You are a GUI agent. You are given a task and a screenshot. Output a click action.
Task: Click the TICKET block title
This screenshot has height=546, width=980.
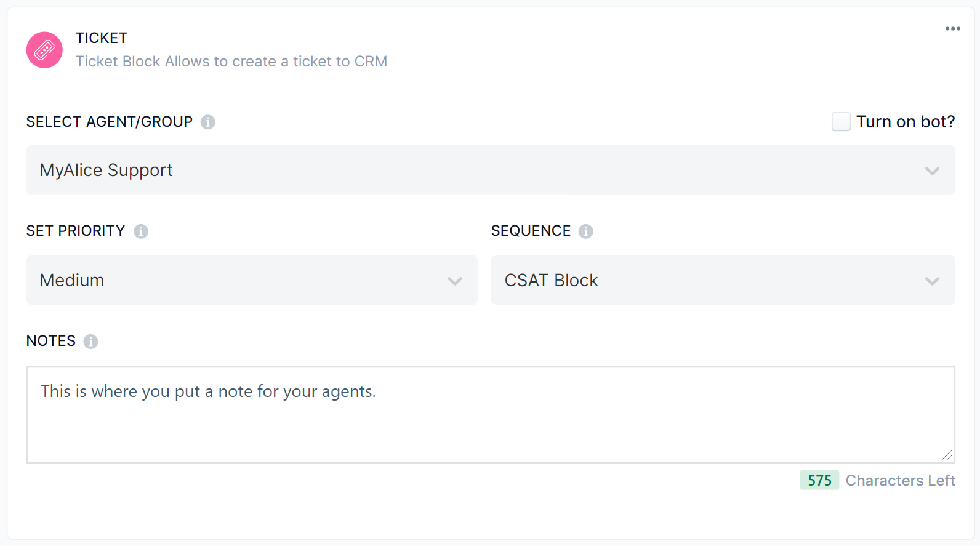102,38
